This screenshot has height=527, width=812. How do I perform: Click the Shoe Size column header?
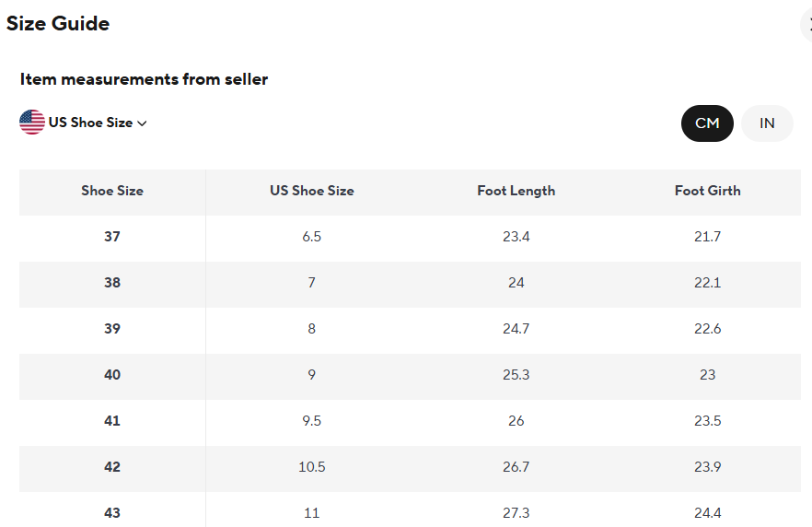(112, 191)
